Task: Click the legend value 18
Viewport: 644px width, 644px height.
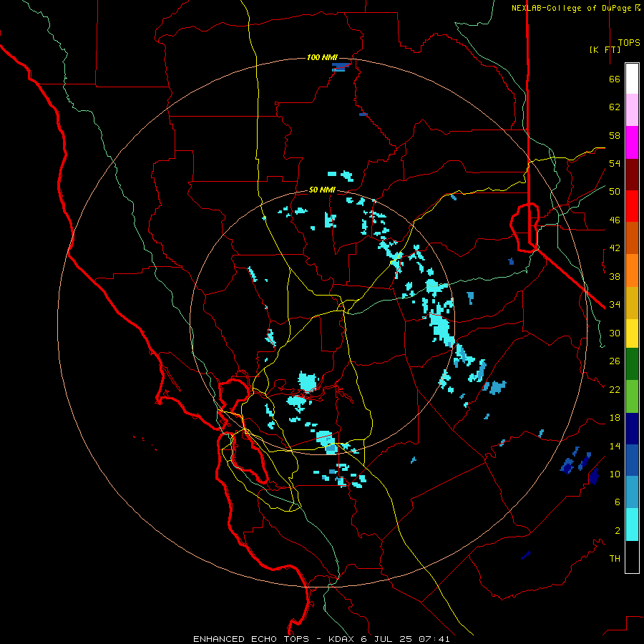Action: pos(615,418)
